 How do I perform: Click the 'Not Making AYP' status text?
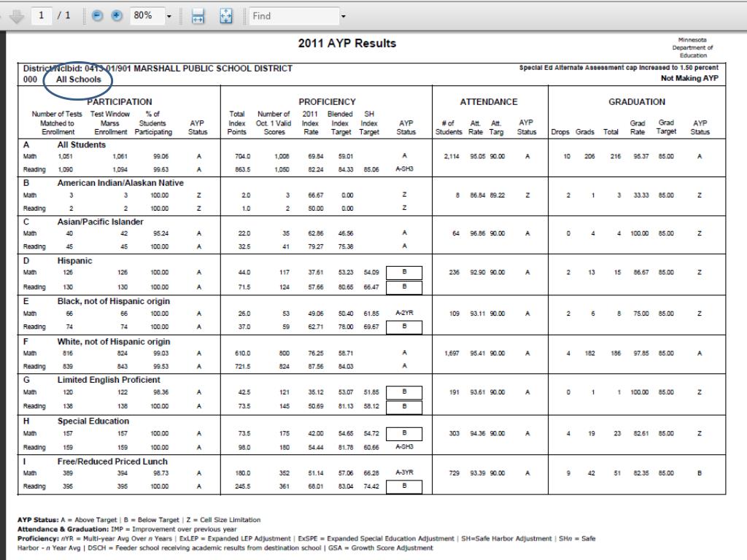tap(689, 78)
